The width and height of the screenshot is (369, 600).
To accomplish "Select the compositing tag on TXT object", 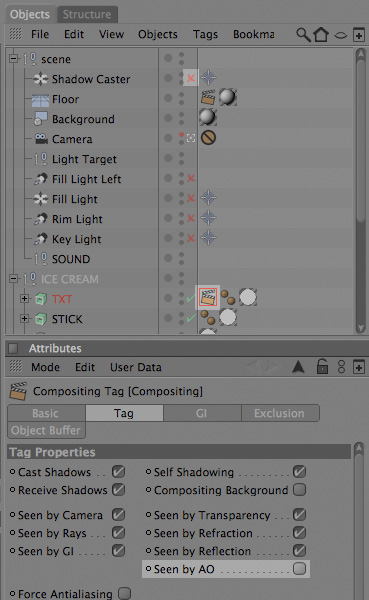I will click(x=208, y=297).
